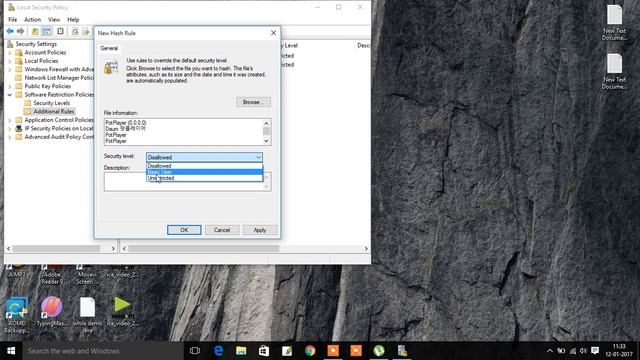Open the upper New Text Document desktop icon

(x=614, y=22)
